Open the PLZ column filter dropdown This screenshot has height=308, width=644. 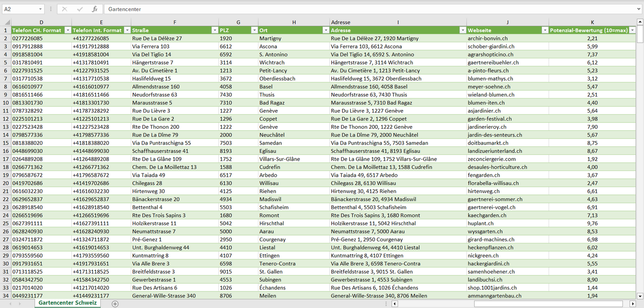click(x=254, y=30)
